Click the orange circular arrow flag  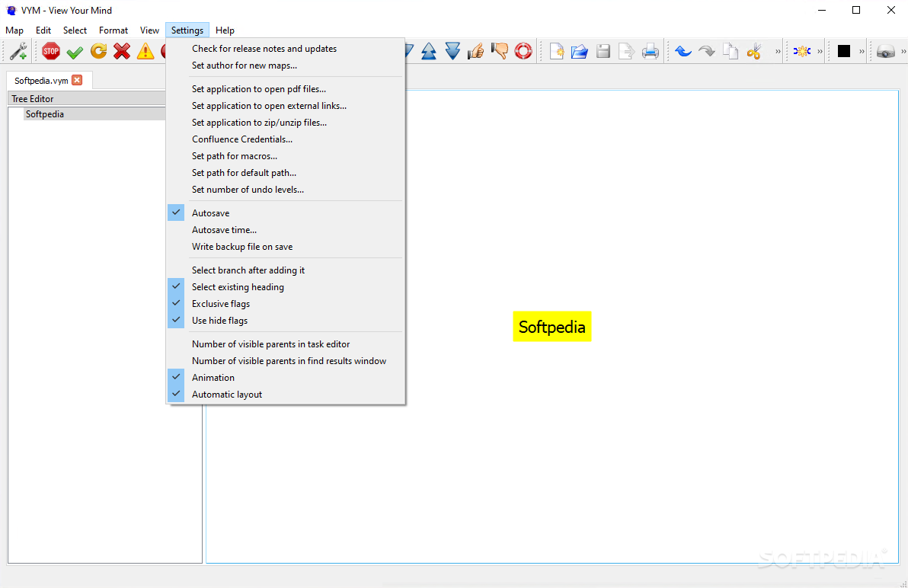point(98,52)
